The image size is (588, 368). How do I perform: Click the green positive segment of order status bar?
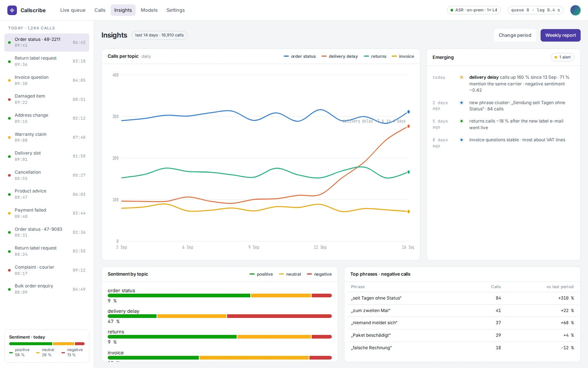click(x=179, y=296)
